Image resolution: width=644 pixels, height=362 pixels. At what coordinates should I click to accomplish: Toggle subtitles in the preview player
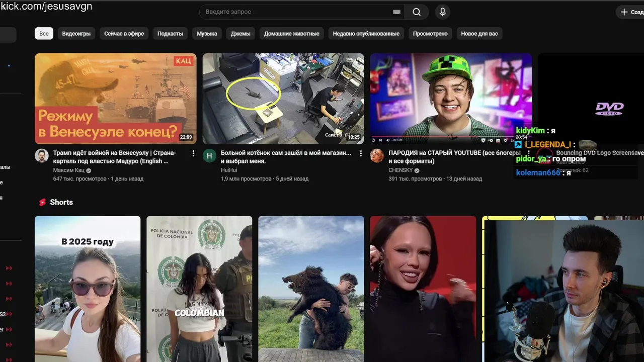click(498, 140)
